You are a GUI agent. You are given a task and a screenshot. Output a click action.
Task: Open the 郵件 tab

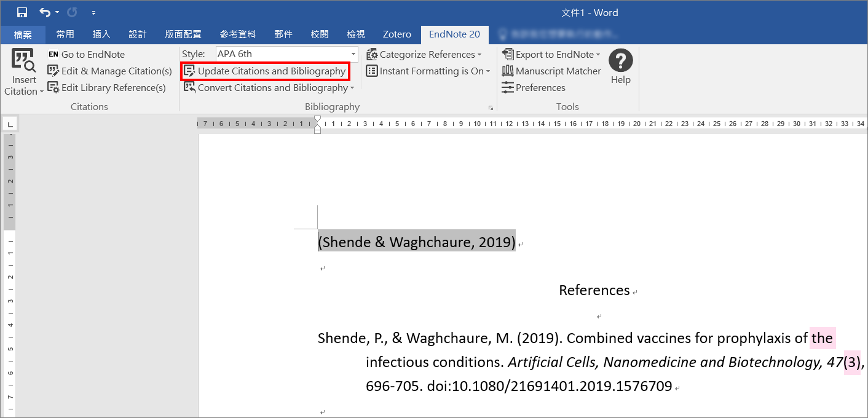tap(283, 34)
